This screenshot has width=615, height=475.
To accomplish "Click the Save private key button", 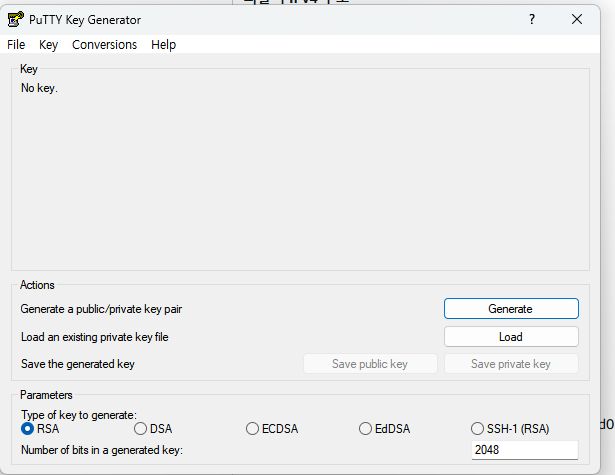I will [x=511, y=364].
